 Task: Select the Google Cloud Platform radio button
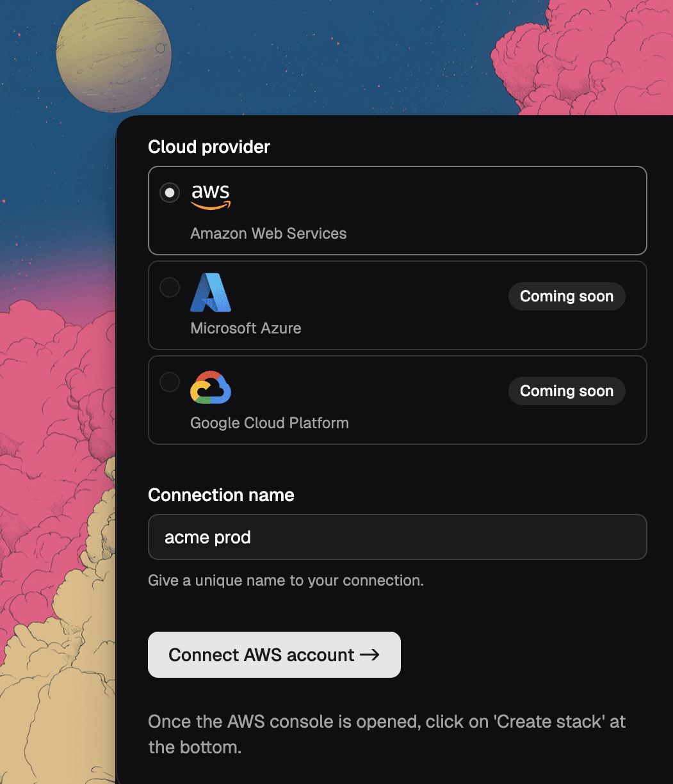point(170,382)
